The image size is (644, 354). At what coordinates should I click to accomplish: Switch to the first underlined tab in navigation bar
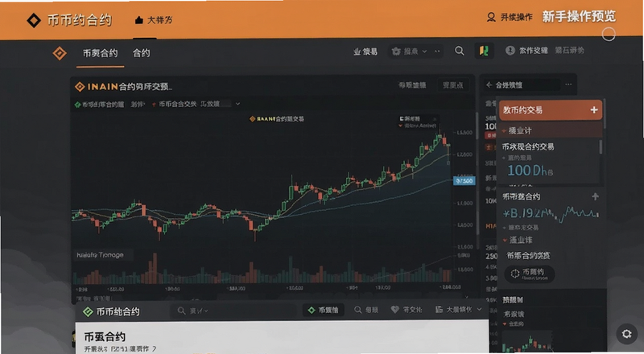point(100,53)
